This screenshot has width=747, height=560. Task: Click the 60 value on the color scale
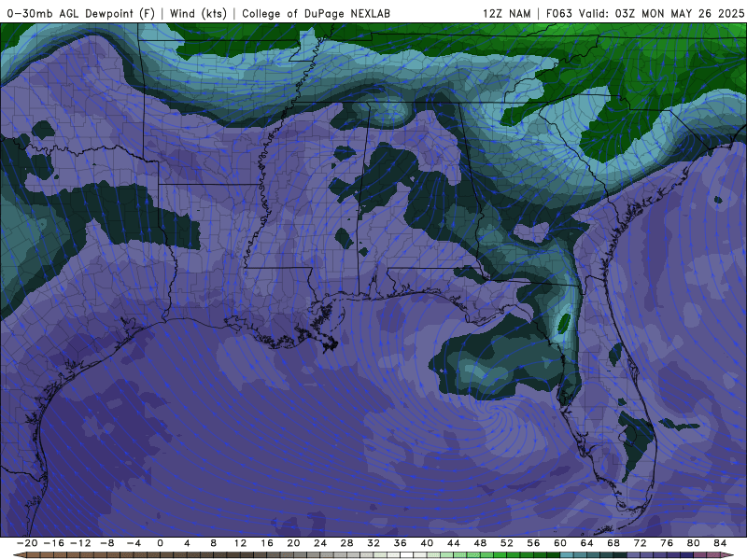(560, 543)
